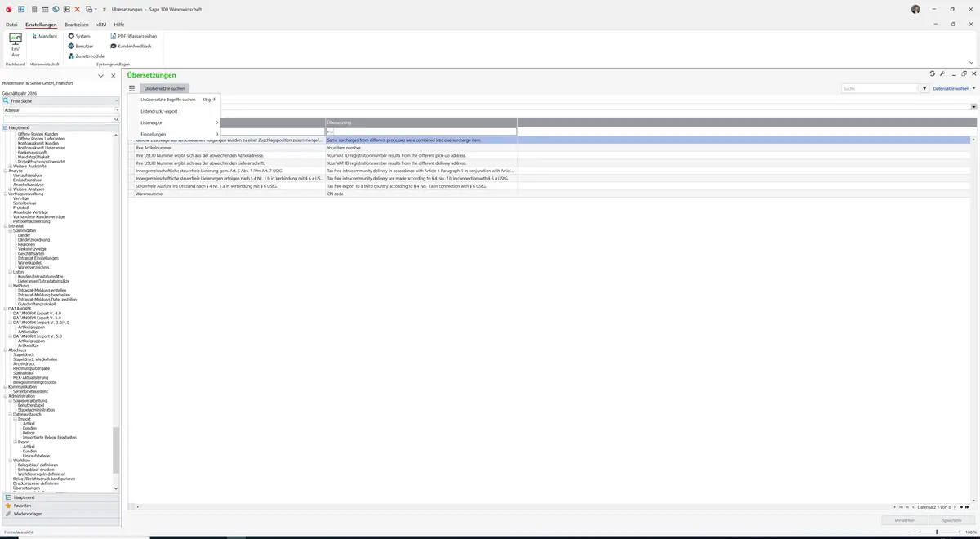Click the Hauptmenü button at the panel bottom

60,497
